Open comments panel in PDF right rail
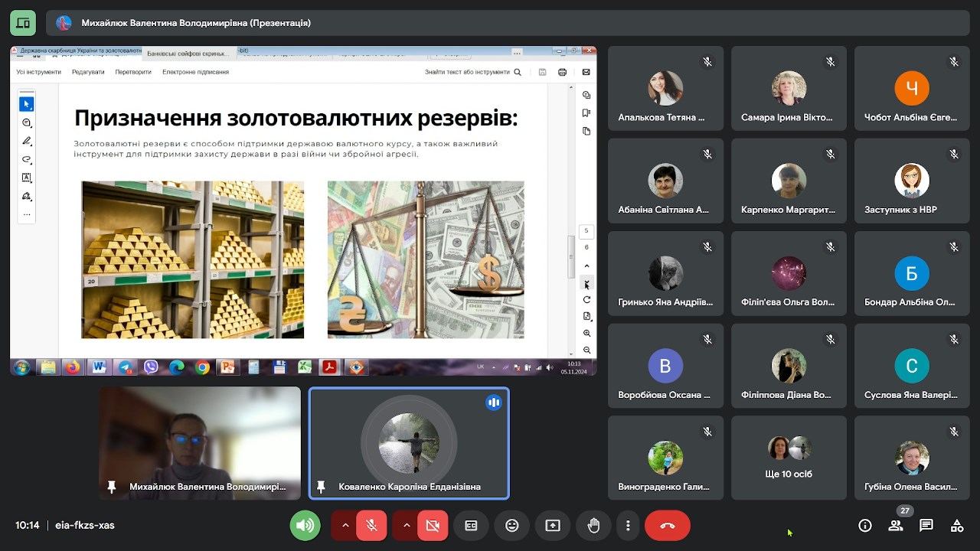Viewport: 980px width, 551px height. [586, 95]
